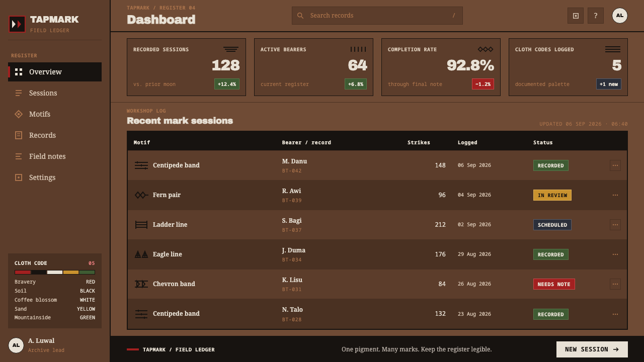
Task: Open the Motifs page
Action: [55, 114]
